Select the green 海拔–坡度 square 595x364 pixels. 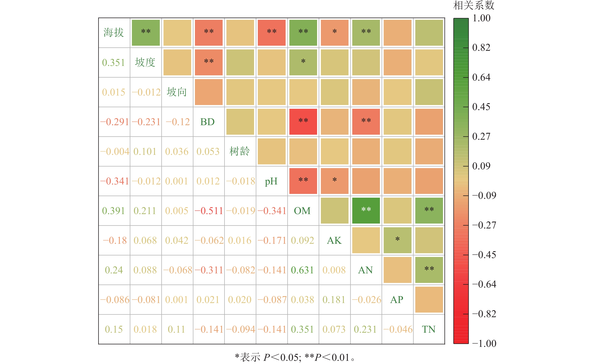tap(146, 33)
